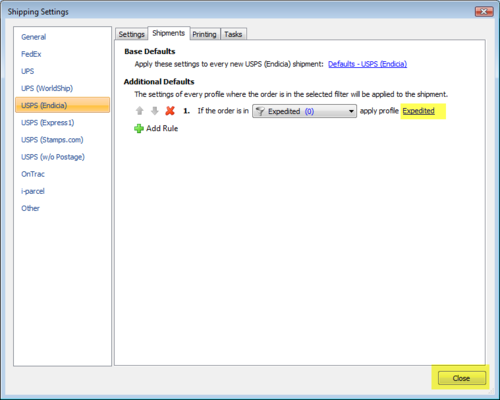
Task: Select FedEx in the carrier list
Action: tap(31, 54)
